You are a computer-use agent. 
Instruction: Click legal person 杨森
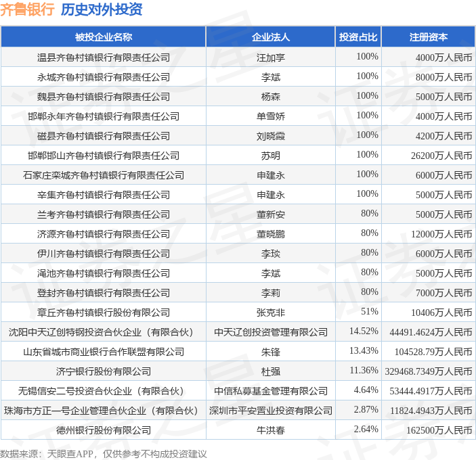tap(270, 97)
